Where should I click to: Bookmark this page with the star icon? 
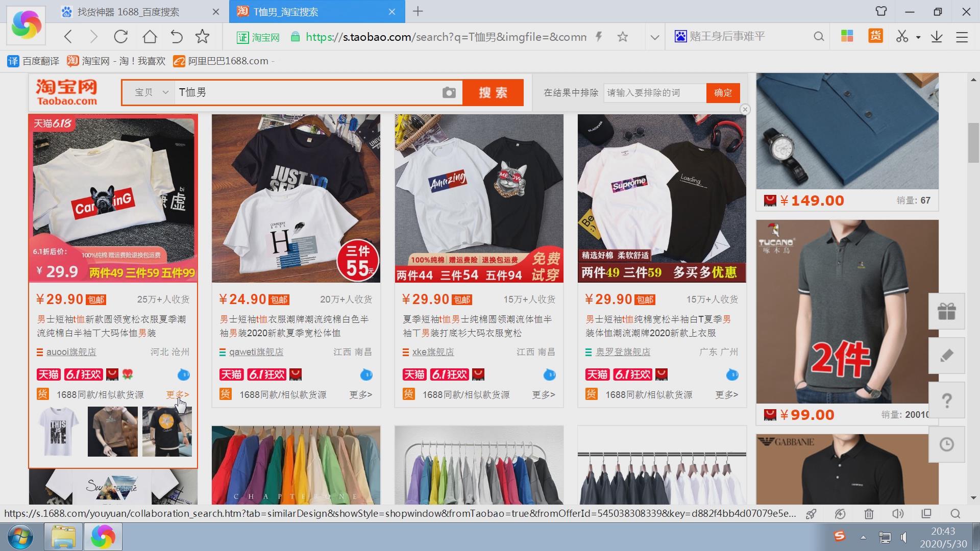(x=623, y=37)
